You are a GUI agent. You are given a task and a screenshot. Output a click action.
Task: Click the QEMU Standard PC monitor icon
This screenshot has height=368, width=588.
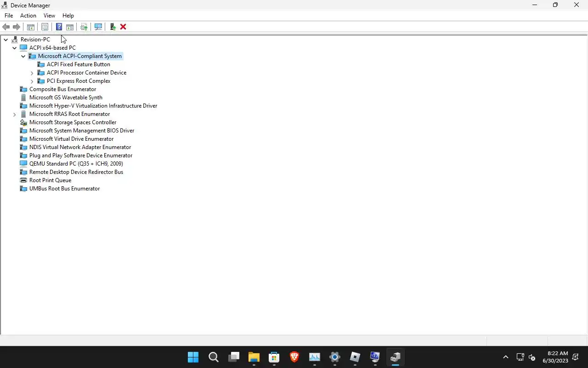coord(24,164)
